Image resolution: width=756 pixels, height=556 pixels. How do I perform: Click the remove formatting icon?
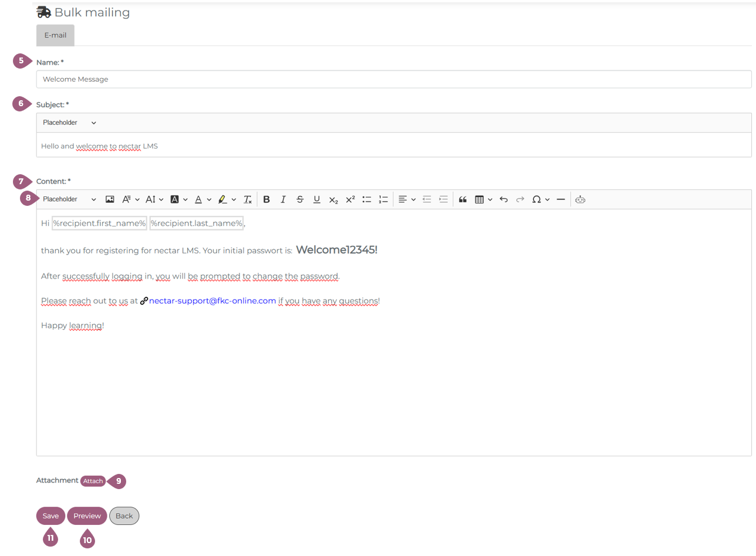pos(248,199)
